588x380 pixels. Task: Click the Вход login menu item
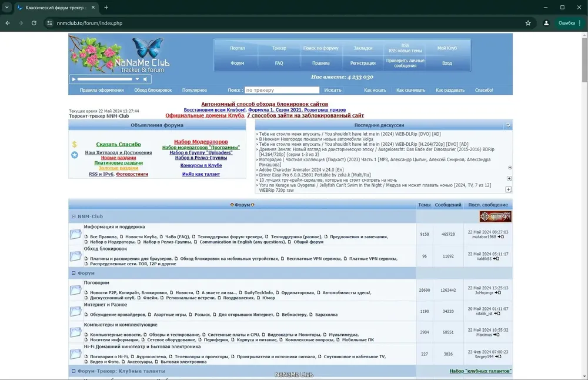[447, 63]
